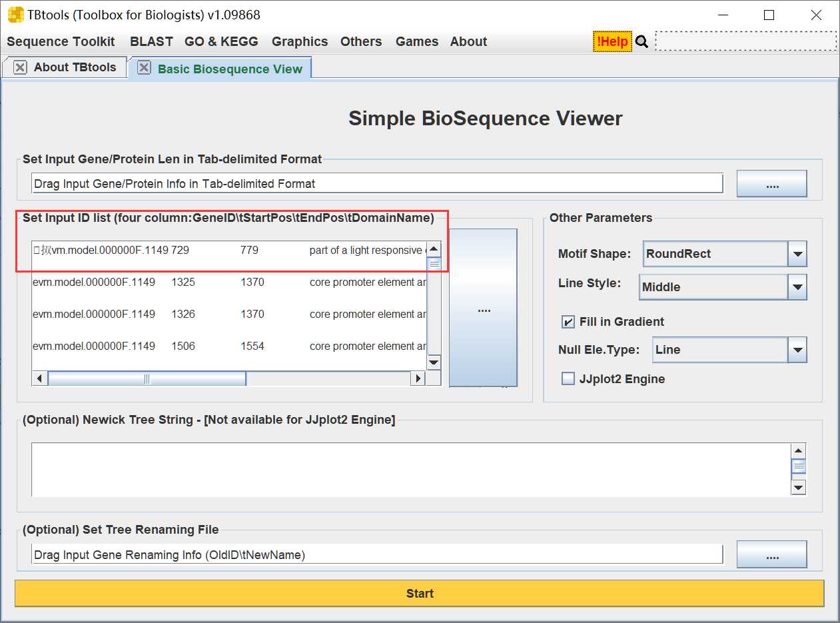Open the Graphics menu
This screenshot has width=840, height=623.
300,41
